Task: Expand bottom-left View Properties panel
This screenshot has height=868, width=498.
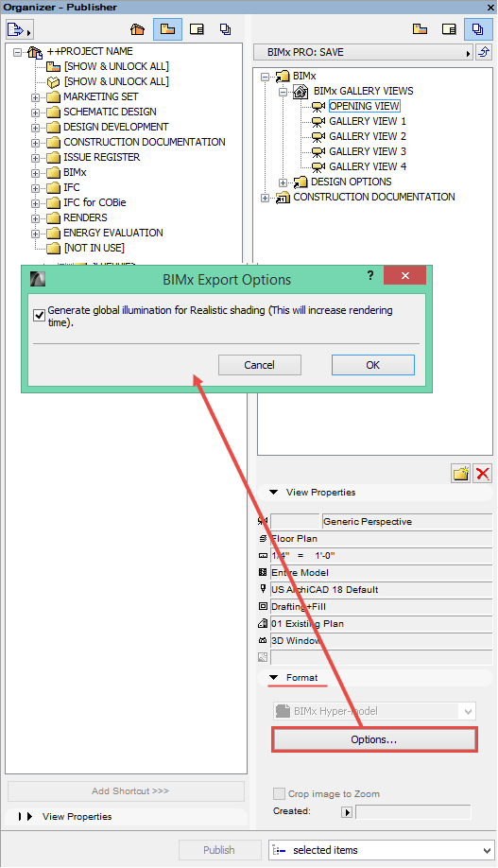Action: pos(29,817)
